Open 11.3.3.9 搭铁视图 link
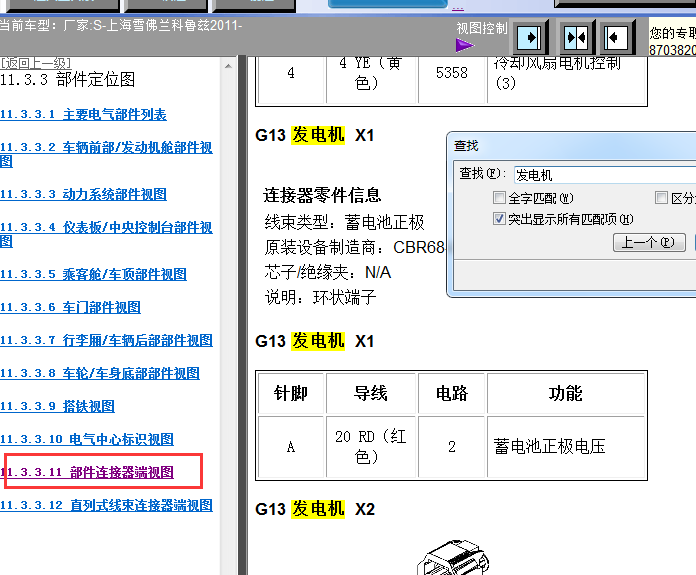The height and width of the screenshot is (575, 696). pos(57,406)
